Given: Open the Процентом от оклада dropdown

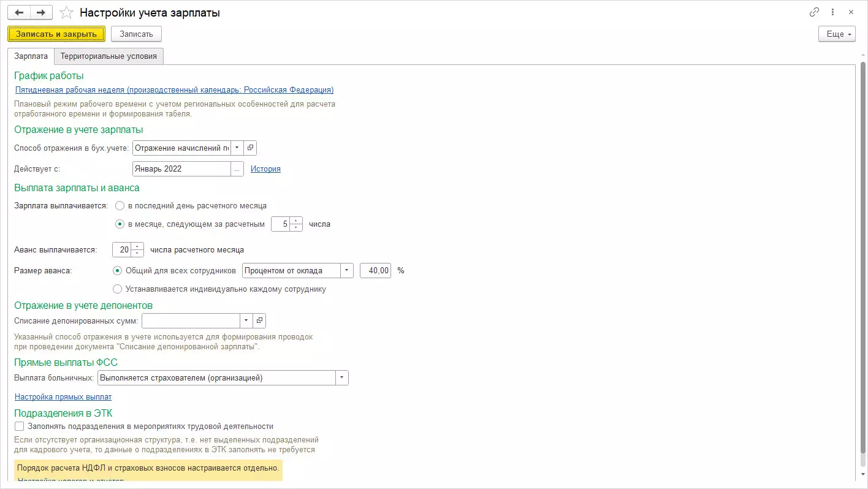Looking at the screenshot, I should (x=347, y=270).
